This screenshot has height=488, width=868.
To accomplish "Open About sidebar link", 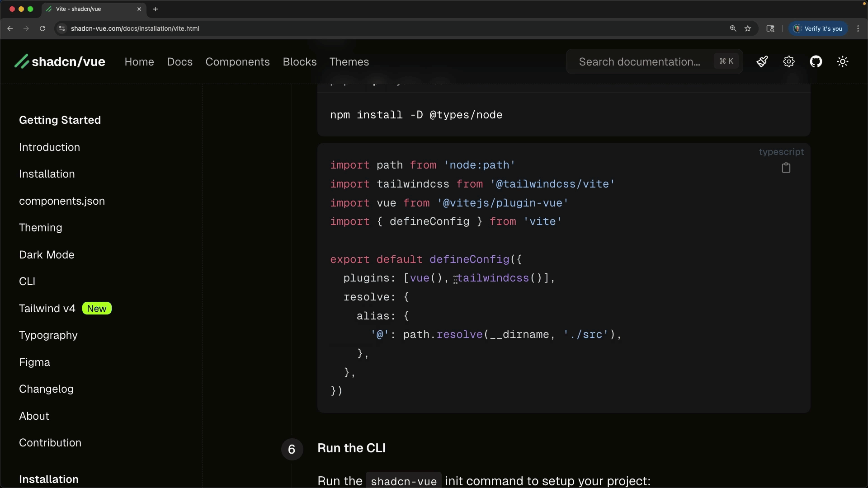I will coord(34,416).
